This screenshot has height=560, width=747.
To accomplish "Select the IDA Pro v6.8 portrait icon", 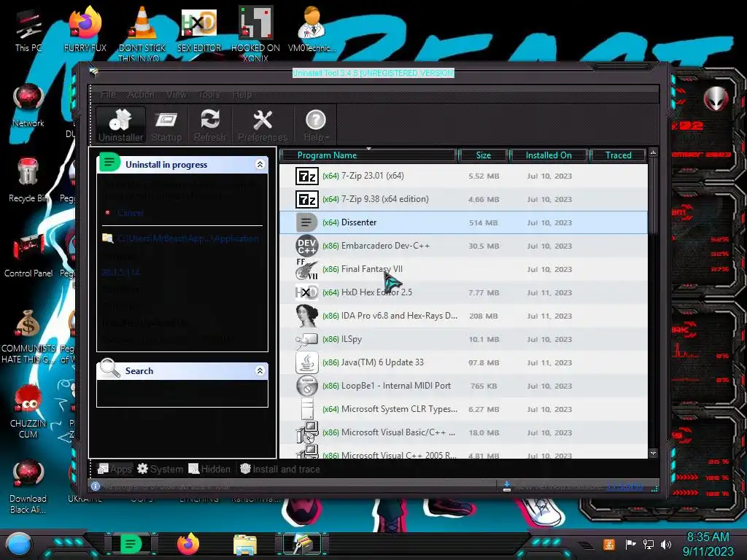I will (x=307, y=315).
